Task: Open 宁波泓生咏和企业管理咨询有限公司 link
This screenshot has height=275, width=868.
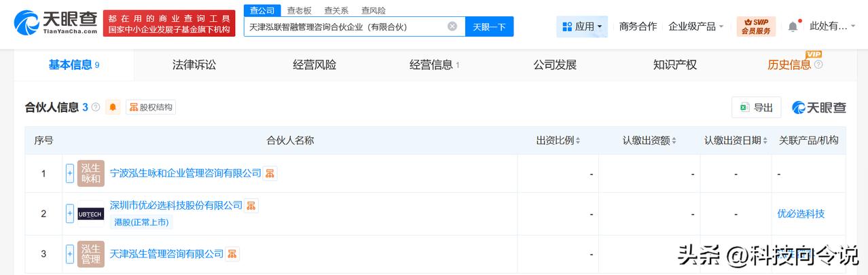Action: [x=185, y=173]
